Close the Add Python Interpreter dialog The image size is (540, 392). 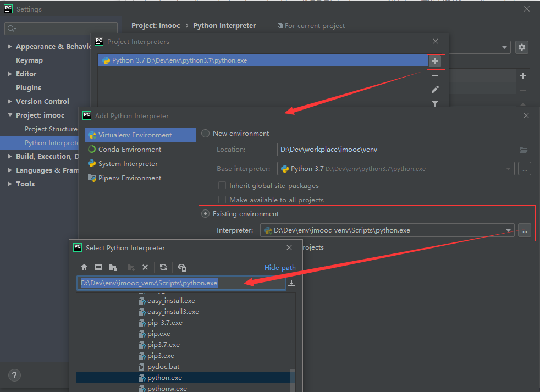click(526, 116)
